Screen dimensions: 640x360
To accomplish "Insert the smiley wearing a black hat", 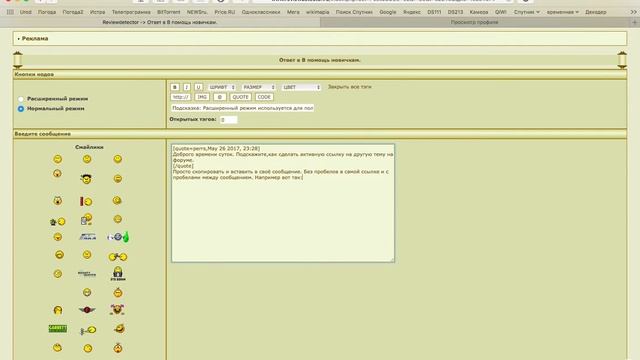I will (x=86, y=178).
